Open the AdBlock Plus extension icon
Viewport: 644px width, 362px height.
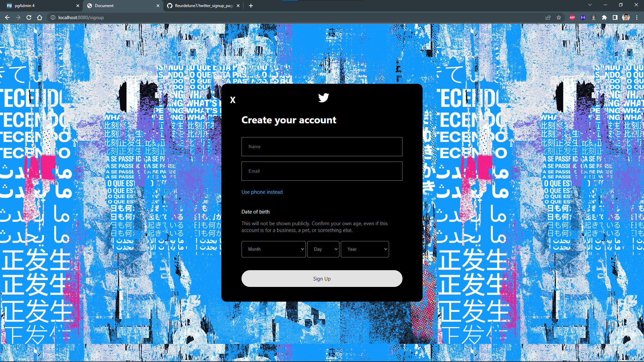pos(572,17)
